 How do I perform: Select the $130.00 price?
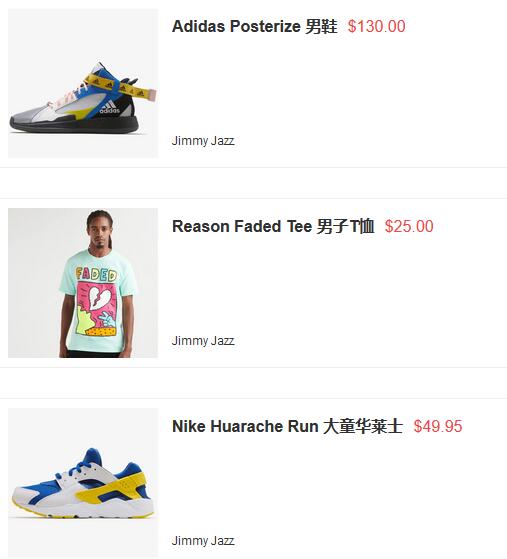click(x=377, y=26)
